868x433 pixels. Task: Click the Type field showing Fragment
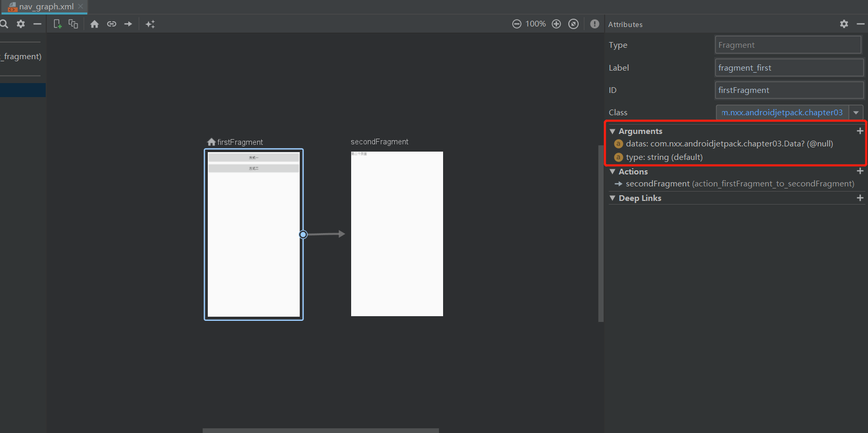click(x=788, y=45)
